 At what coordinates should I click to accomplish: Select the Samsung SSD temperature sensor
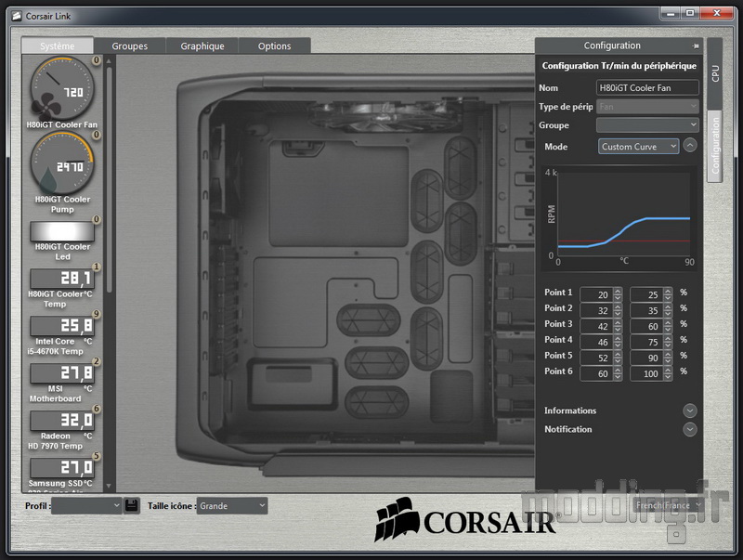62,468
